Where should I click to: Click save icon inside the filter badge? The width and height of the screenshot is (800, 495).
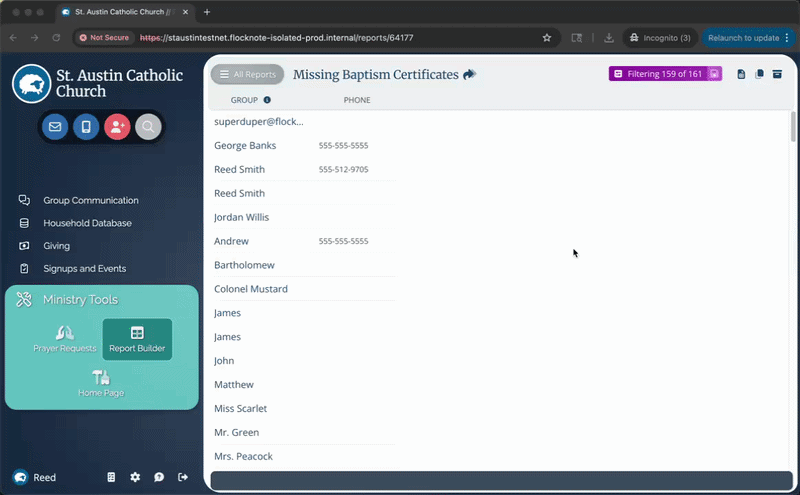coord(715,74)
